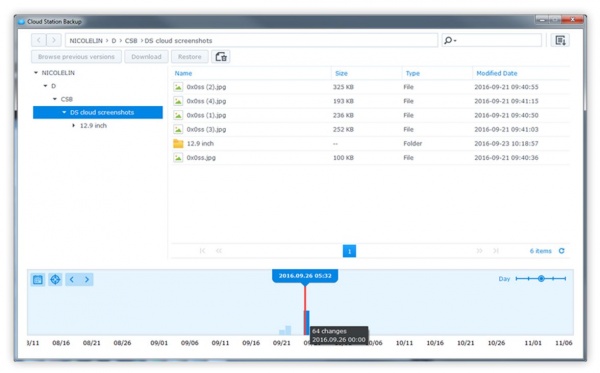Collapse the CSB tree node

(55, 99)
